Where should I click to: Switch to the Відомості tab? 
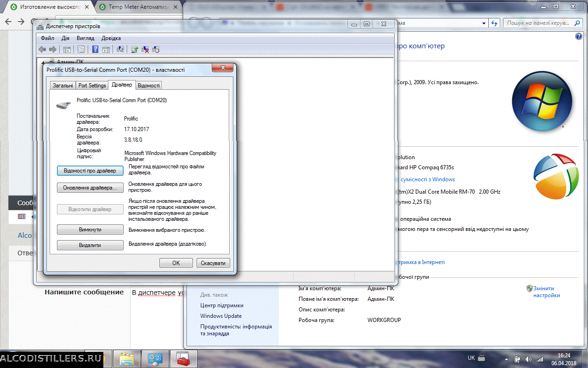(149, 86)
